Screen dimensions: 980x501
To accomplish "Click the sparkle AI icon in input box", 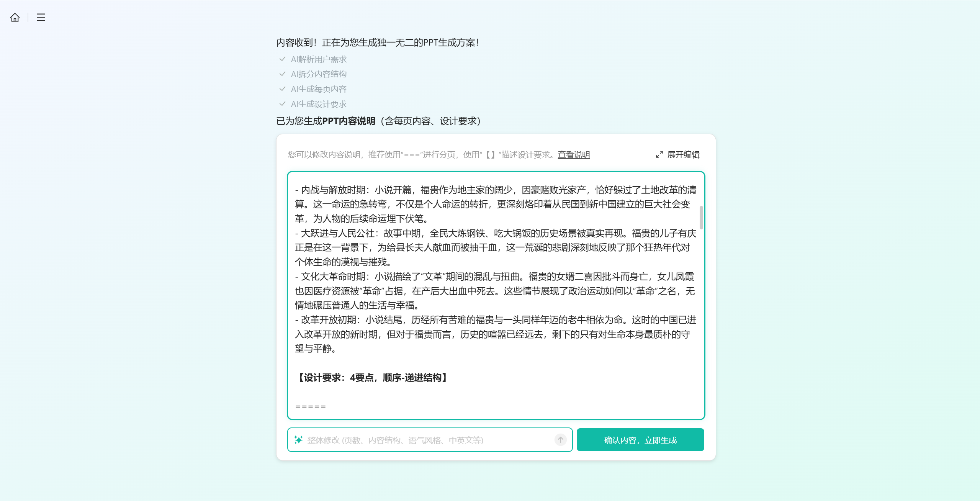I will pyautogui.click(x=298, y=440).
